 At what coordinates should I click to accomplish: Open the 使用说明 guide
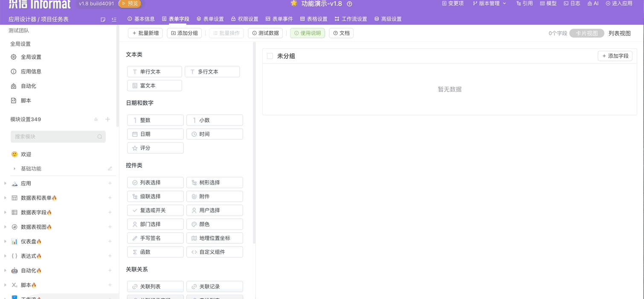click(x=307, y=33)
